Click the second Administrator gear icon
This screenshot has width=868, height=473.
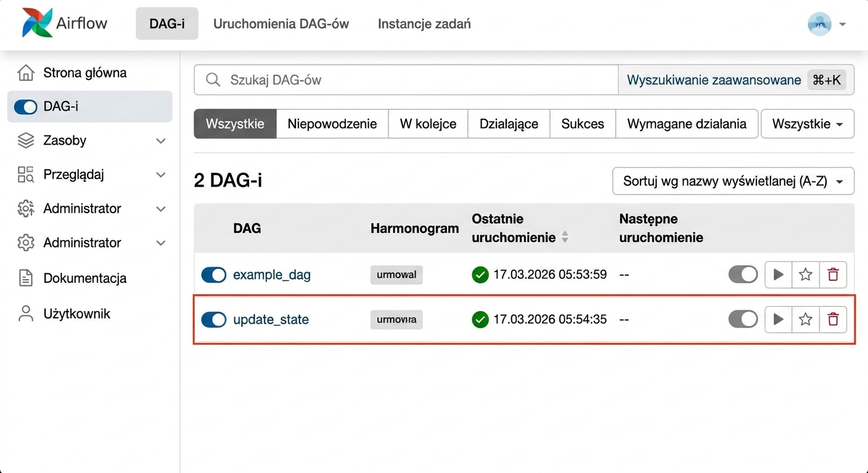coord(26,243)
